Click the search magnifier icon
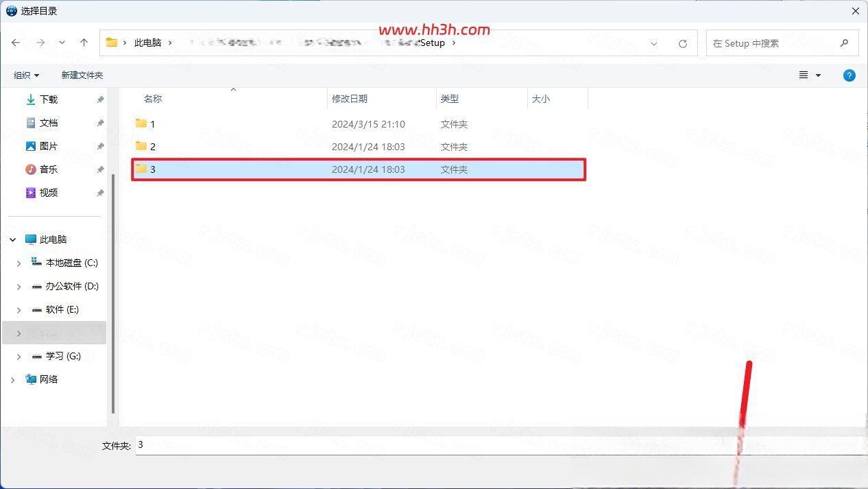 (x=845, y=43)
